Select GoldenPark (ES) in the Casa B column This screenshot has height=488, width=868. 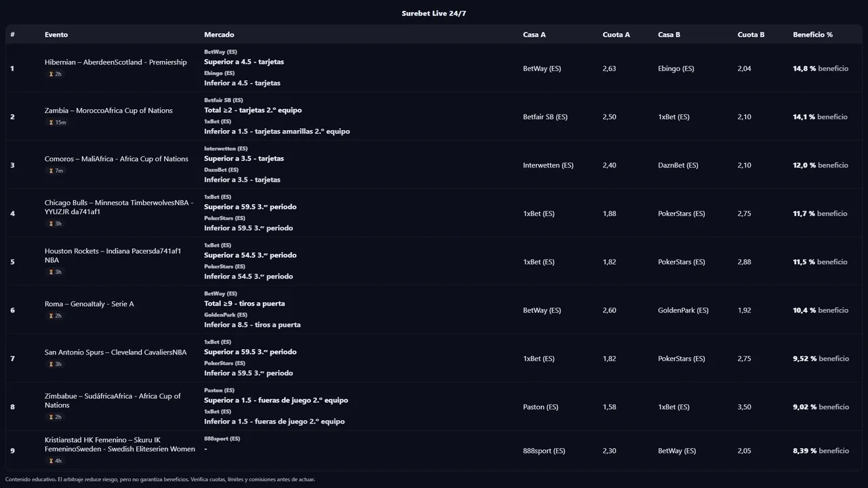click(x=683, y=310)
